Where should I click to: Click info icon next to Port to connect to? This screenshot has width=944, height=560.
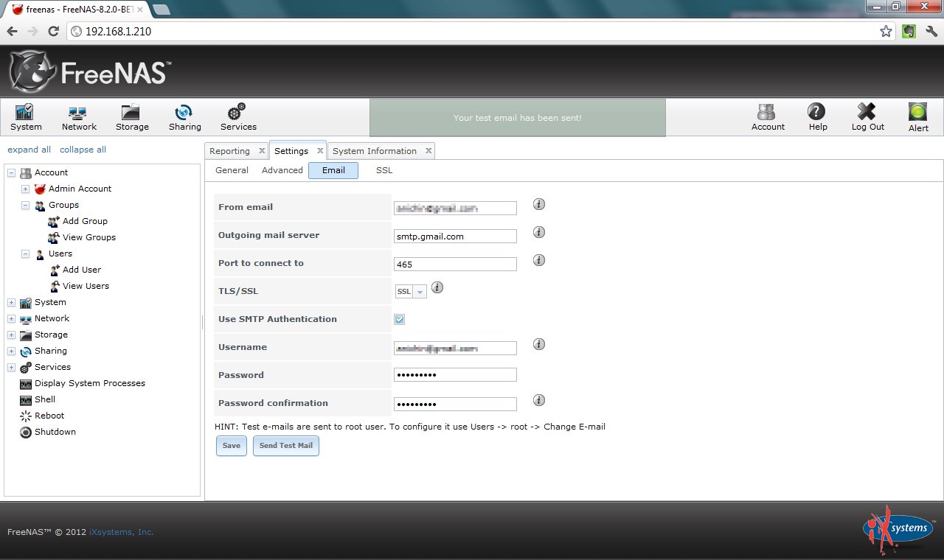pos(539,260)
